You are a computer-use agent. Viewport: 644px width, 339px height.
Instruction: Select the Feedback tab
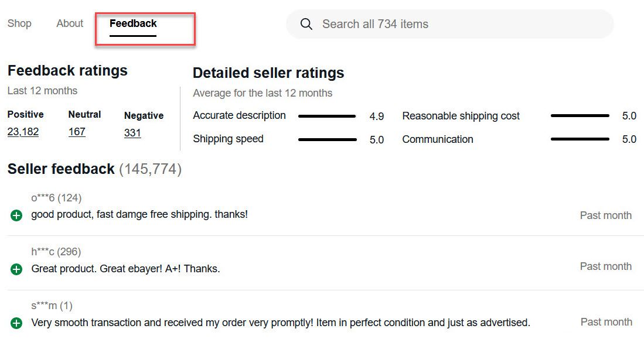(x=133, y=23)
